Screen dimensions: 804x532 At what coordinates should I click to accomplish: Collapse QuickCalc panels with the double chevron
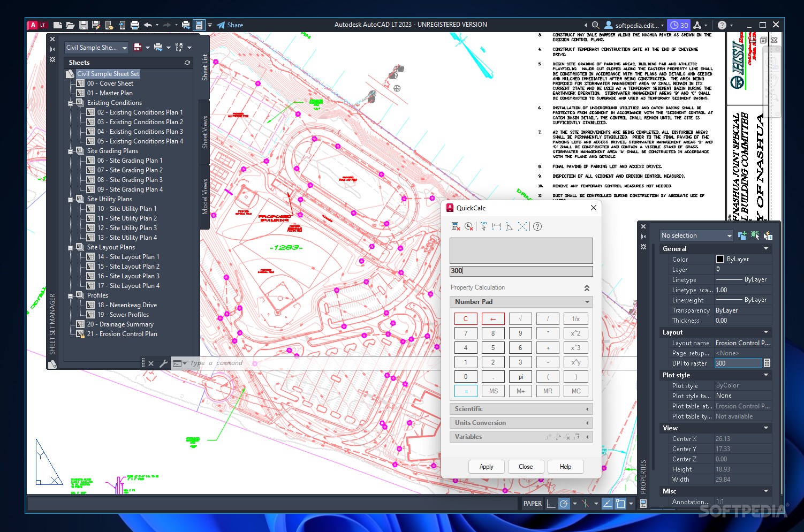coord(587,288)
